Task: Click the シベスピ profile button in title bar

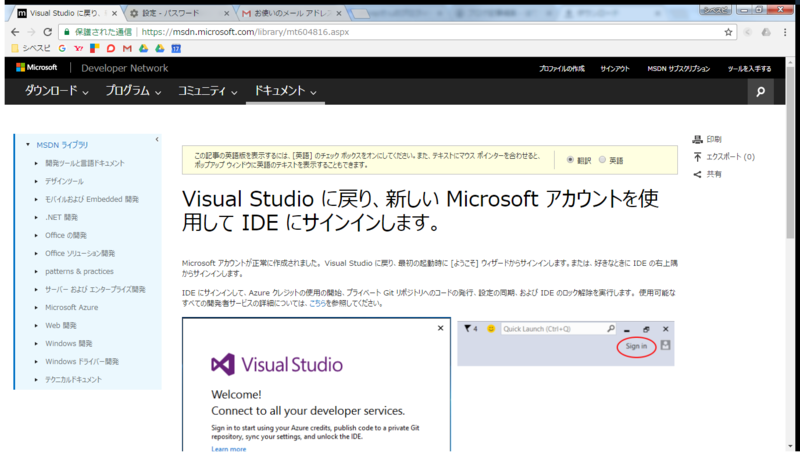Action: 715,10
